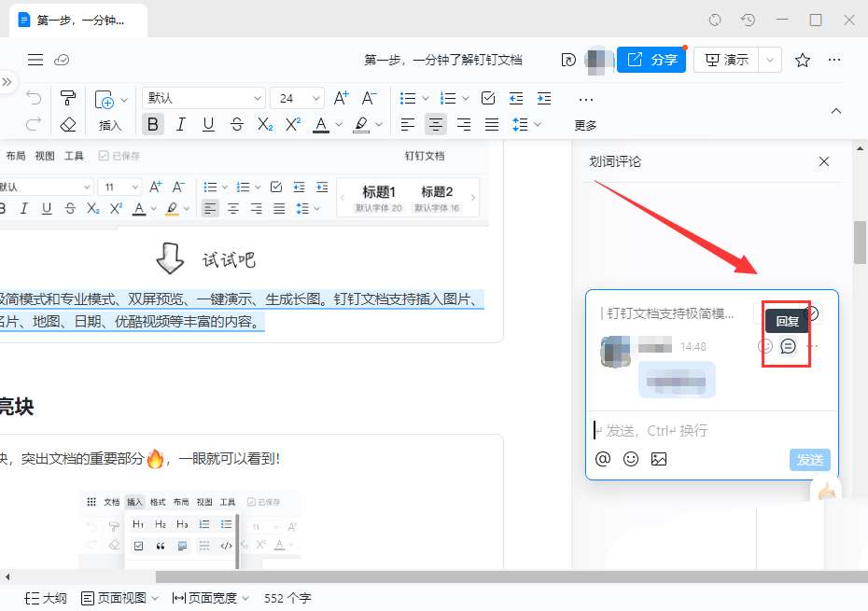This screenshot has width=868, height=611.
Task: Click the insert (插入) plus icon
Action: 105,100
